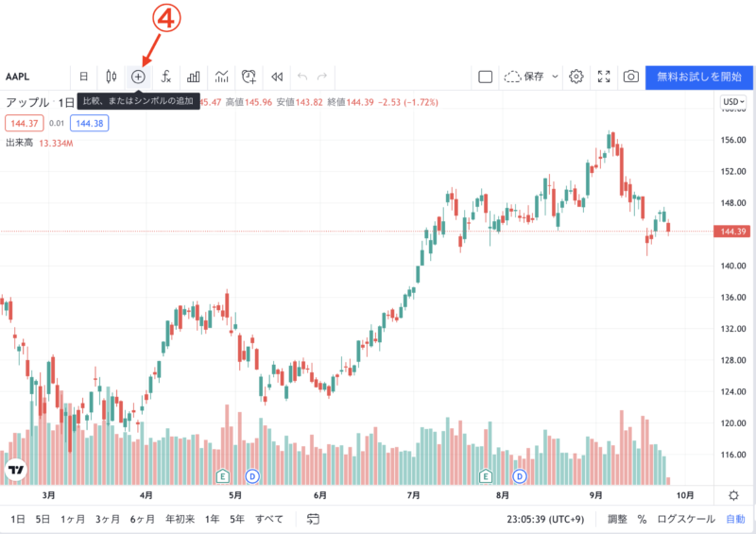Select the 1ヶ月 range
Viewport: 756px width, 534px height.
point(73,520)
